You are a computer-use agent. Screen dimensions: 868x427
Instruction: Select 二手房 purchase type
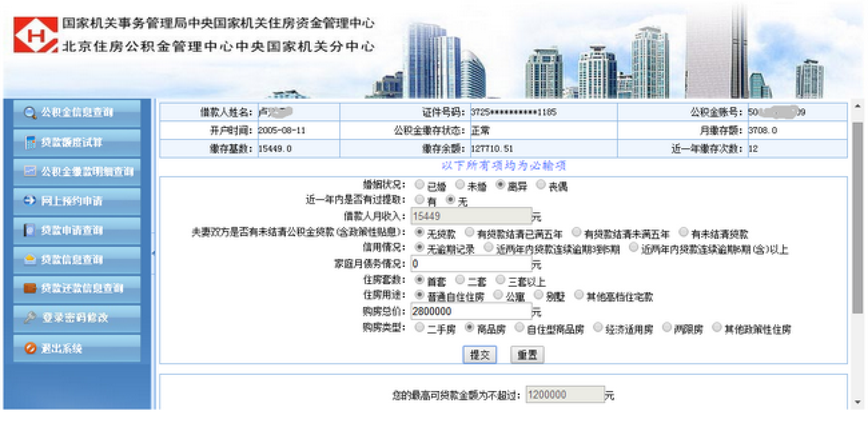click(x=419, y=328)
